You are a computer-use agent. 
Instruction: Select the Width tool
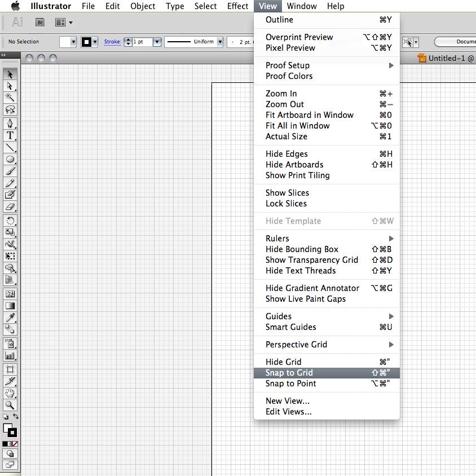(x=10, y=244)
